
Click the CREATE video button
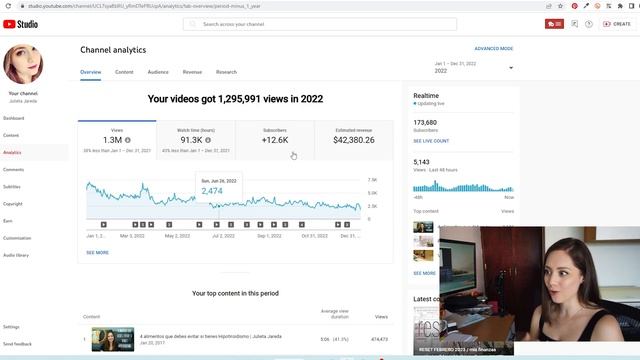[x=617, y=24]
